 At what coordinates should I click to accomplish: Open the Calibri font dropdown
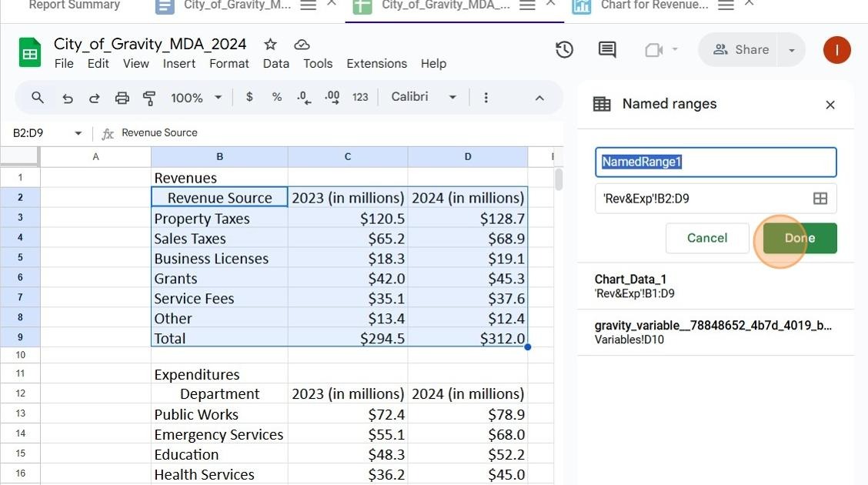(x=423, y=97)
